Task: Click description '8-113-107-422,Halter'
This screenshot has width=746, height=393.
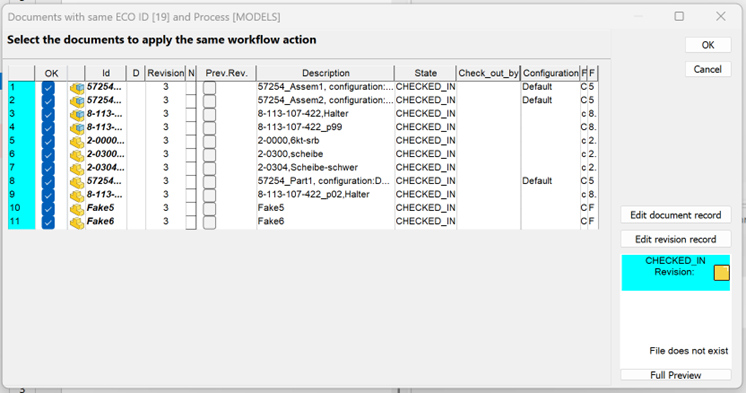Action: [x=303, y=114]
